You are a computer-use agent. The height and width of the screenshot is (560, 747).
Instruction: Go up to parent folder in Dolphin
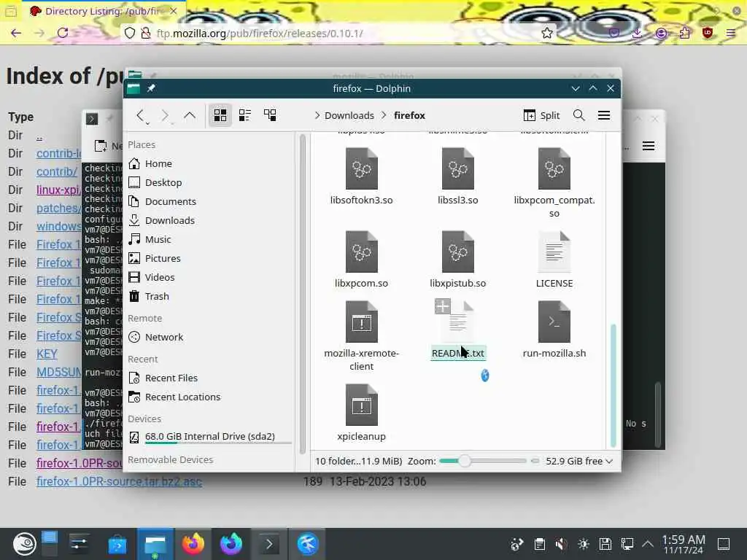click(189, 115)
